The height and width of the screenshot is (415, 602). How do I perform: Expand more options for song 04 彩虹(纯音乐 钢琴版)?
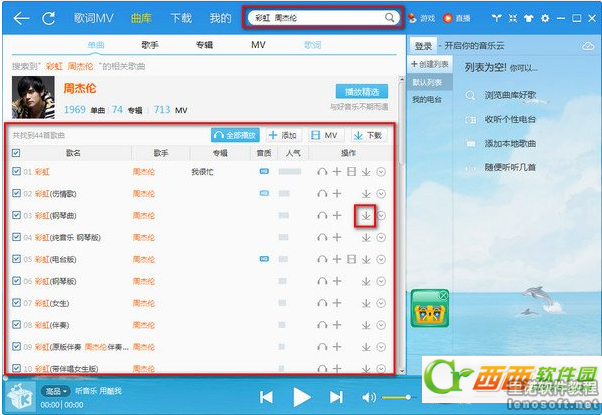pos(381,238)
